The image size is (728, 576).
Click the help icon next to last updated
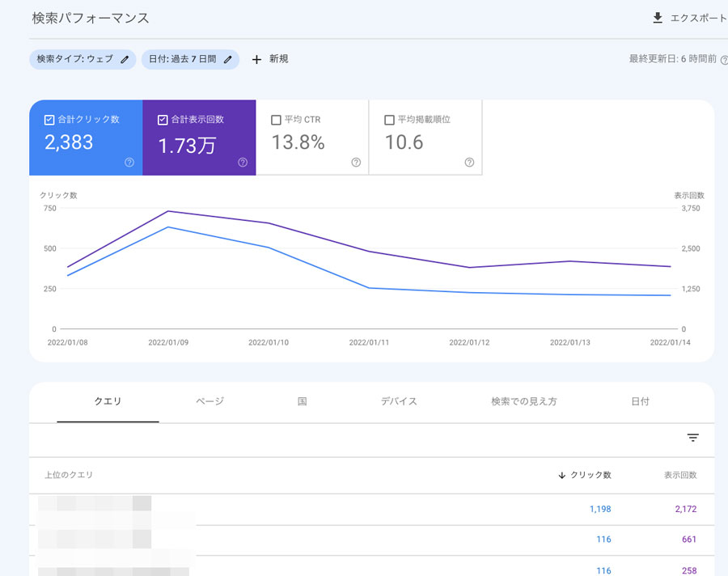coord(724,61)
